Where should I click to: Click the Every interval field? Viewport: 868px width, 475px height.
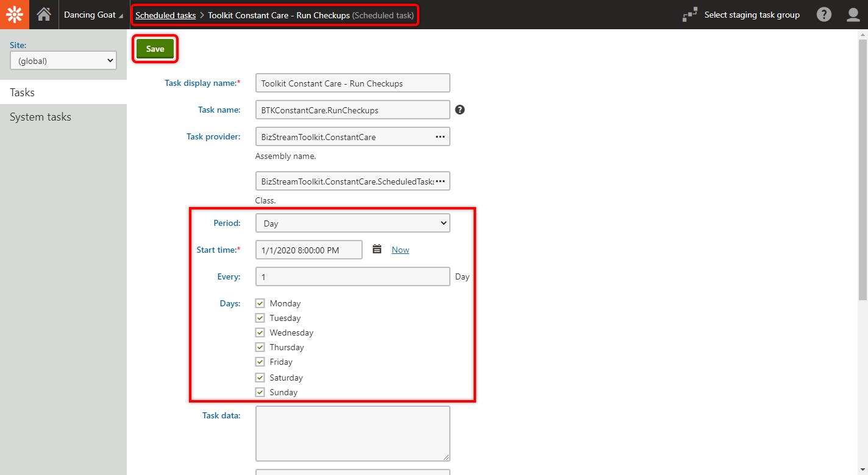click(x=353, y=276)
